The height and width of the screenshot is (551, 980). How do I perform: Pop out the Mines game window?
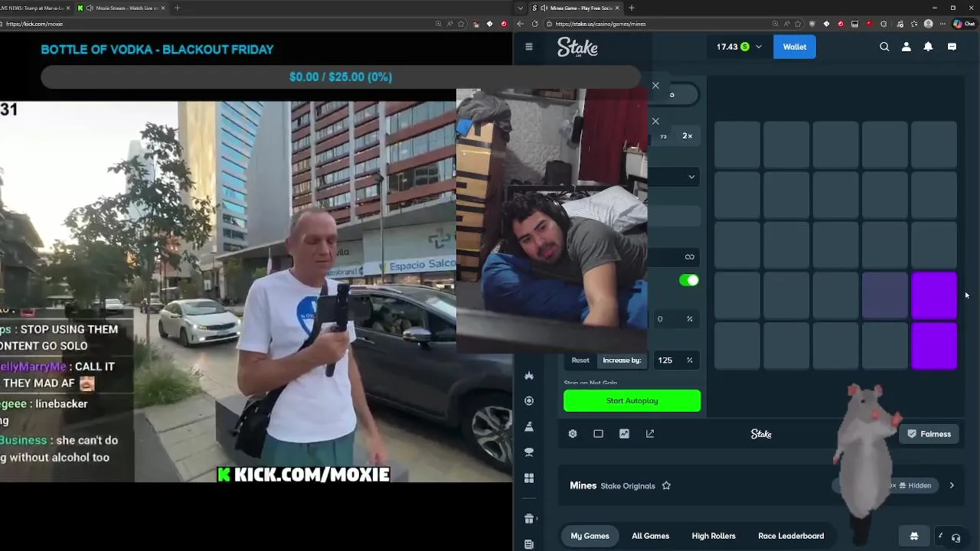650,434
